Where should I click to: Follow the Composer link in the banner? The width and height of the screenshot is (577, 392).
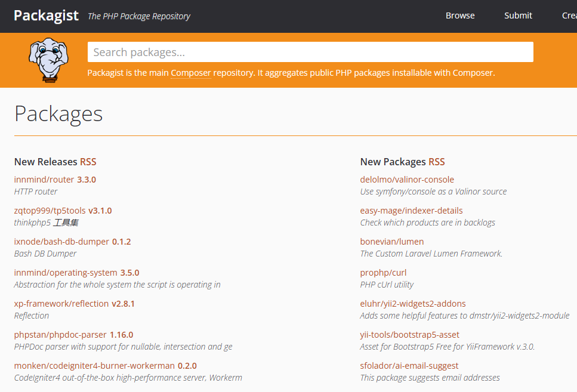coord(191,73)
